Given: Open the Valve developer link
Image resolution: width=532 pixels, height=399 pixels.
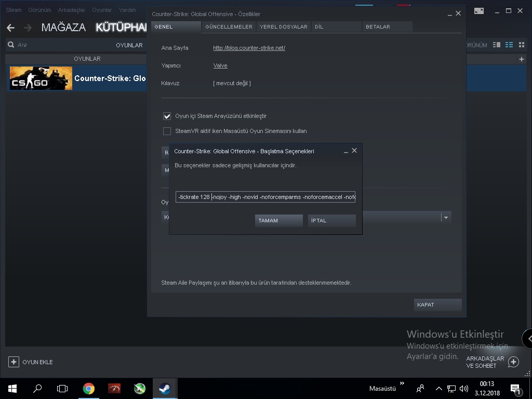Looking at the screenshot, I should point(220,65).
